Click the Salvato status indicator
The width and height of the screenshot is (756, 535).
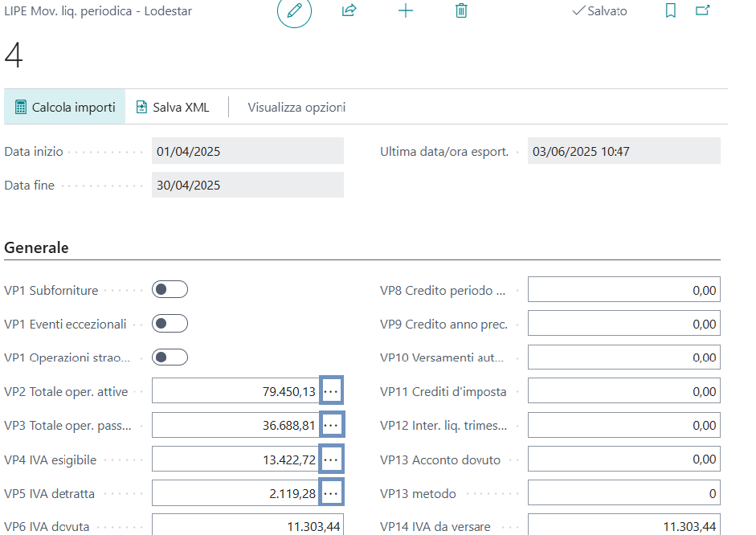pyautogui.click(x=599, y=11)
